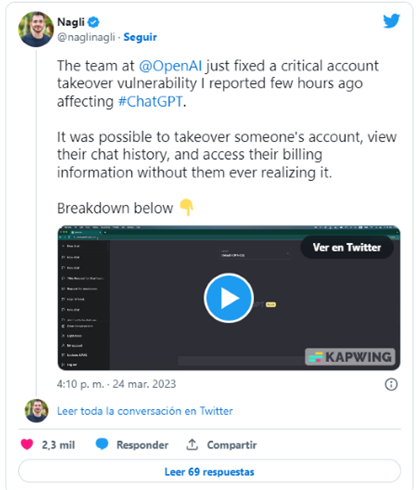
Task: Play the embedded tweet video
Action: click(229, 298)
